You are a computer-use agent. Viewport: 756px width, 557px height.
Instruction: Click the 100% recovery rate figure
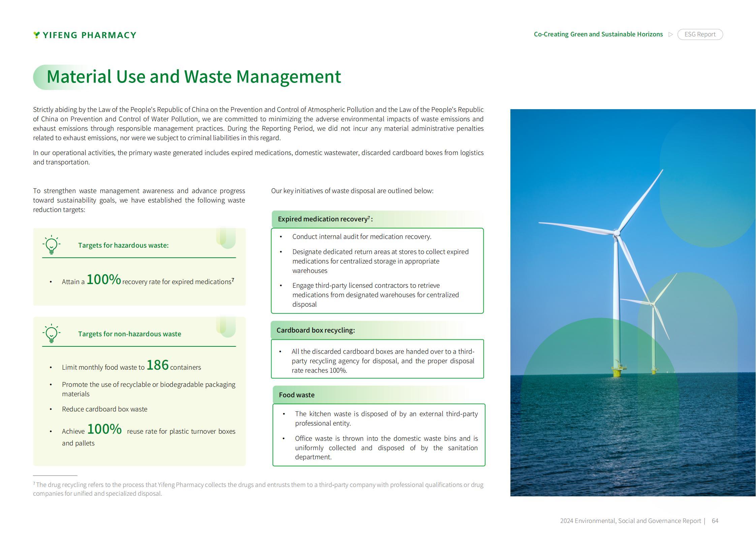103,280
